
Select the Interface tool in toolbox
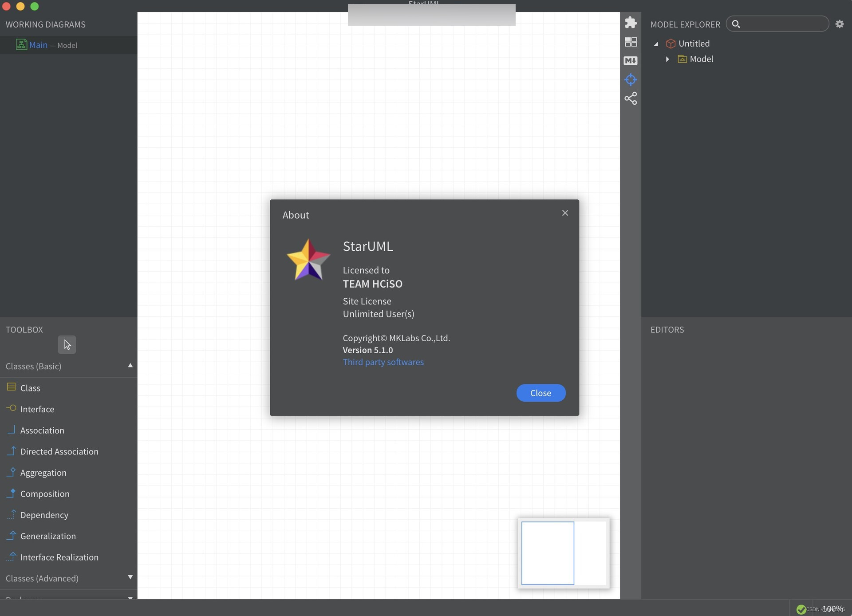tap(37, 409)
